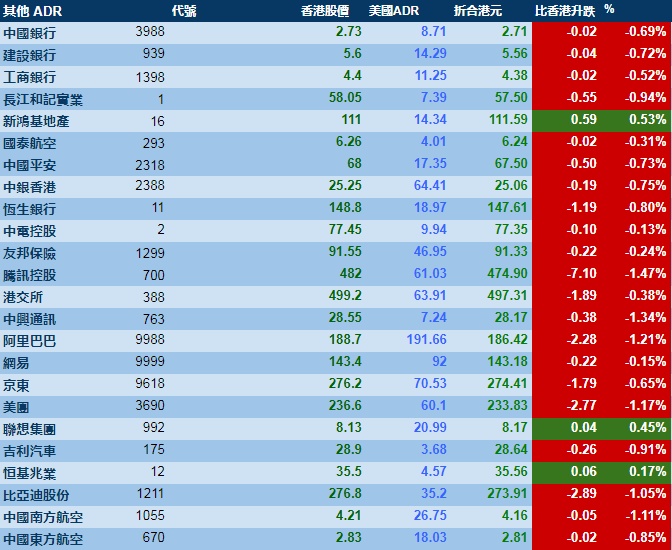Select the 恒基兆業 stock name
The height and width of the screenshot is (550, 672).
tap(30, 473)
